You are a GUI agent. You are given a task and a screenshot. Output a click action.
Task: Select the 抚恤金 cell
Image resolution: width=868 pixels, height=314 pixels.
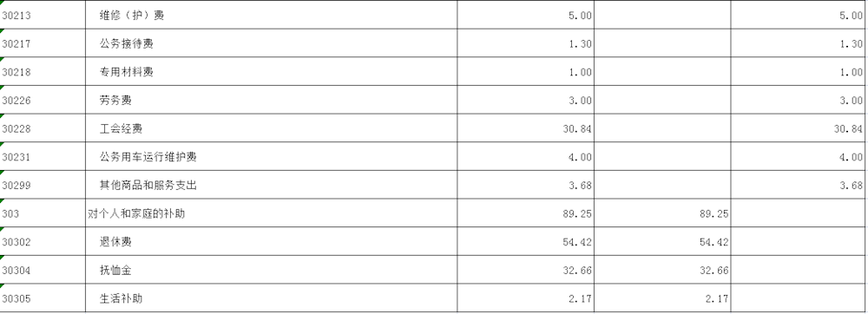271,271
